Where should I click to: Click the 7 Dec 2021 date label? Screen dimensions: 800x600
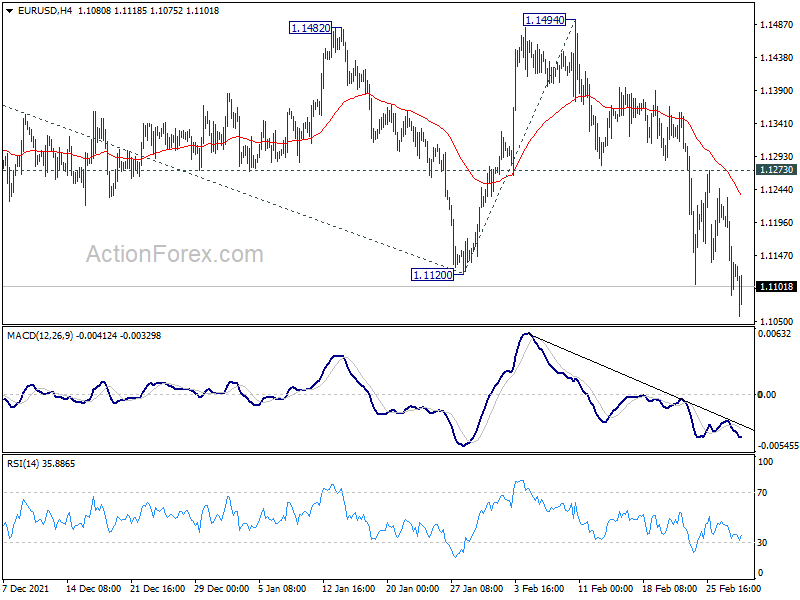(x=26, y=588)
